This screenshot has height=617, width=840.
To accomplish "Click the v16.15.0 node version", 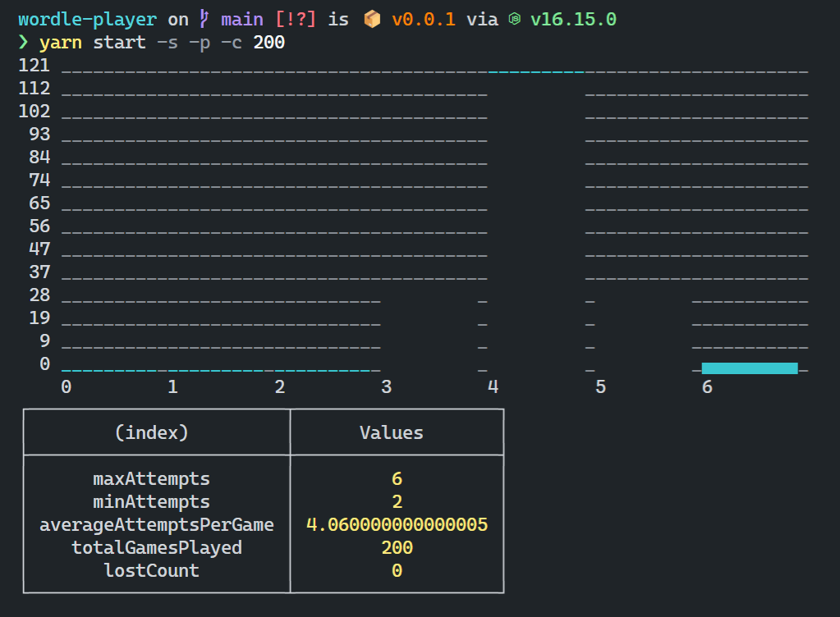I will [573, 19].
